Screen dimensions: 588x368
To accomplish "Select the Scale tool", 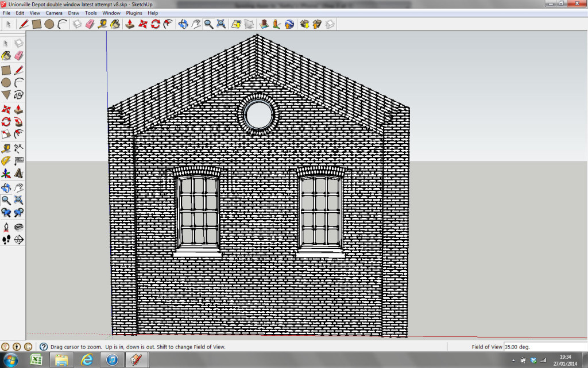I will (x=6, y=134).
